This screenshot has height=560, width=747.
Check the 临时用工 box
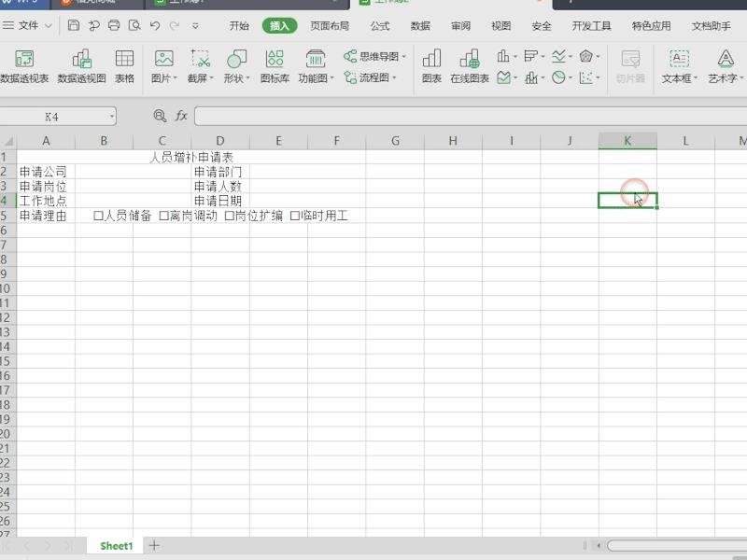click(295, 216)
